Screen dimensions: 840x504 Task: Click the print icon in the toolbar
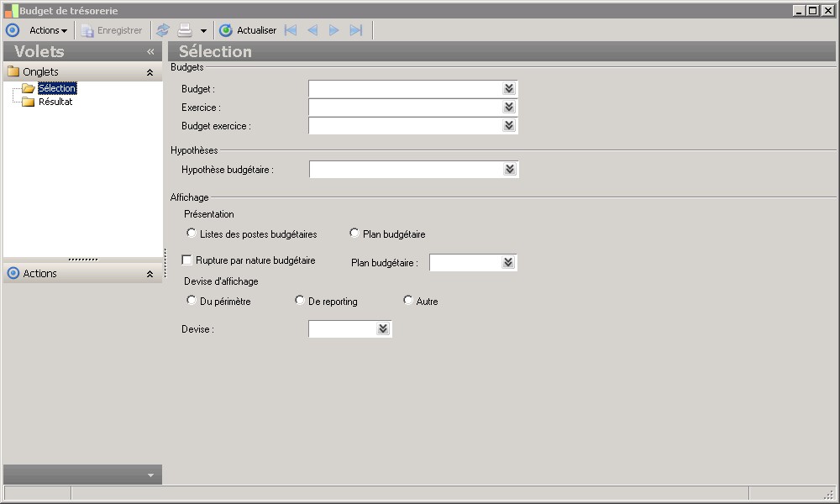pyautogui.click(x=185, y=30)
